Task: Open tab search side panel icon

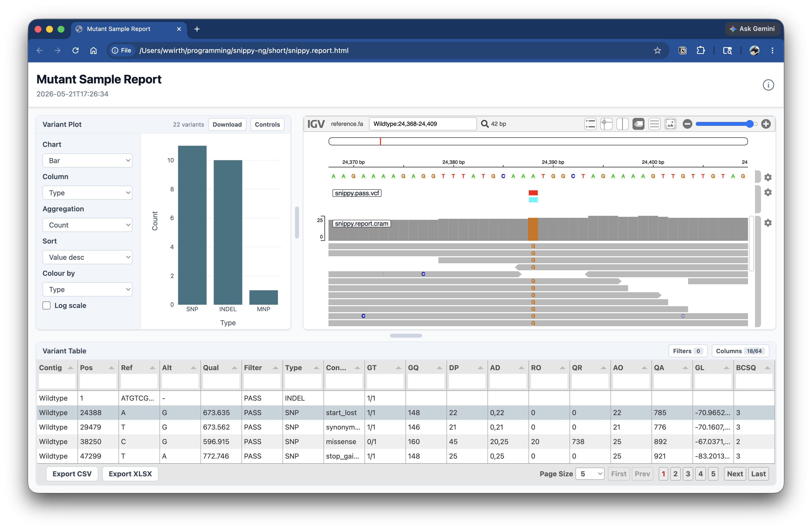Action: pos(727,50)
